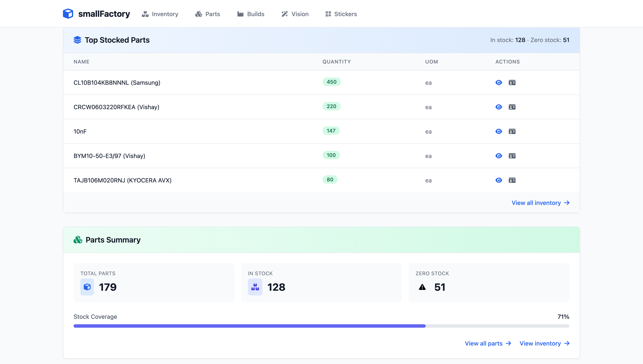
Task: Click eye icon for 10nF part
Action: (x=499, y=131)
